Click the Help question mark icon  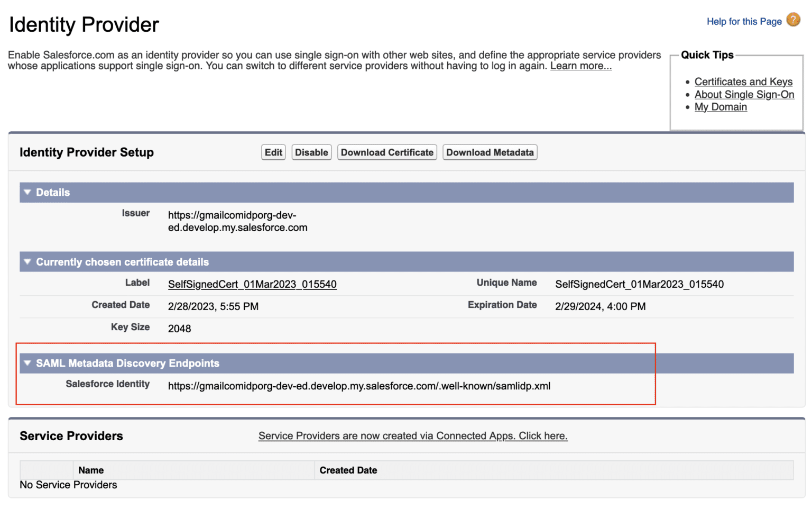click(x=793, y=20)
